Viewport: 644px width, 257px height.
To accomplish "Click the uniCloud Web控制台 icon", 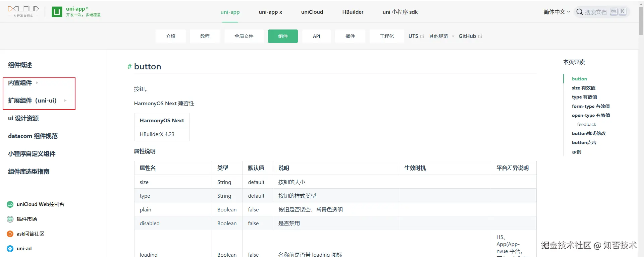I will [10, 204].
